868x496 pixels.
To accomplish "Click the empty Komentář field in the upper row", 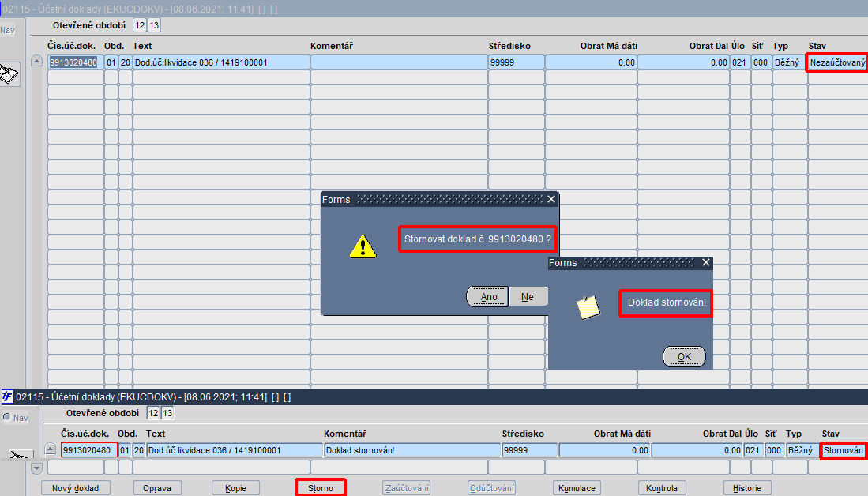I will point(399,62).
